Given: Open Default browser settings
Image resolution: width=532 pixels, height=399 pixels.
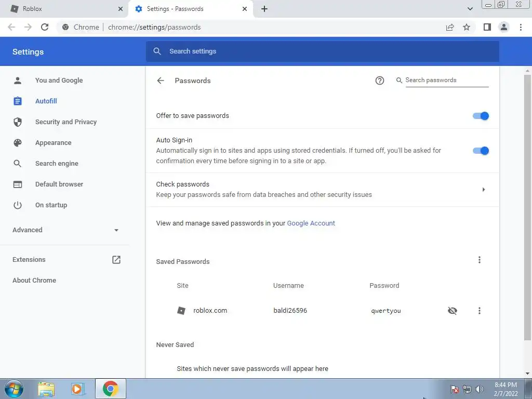Looking at the screenshot, I should pos(59,184).
